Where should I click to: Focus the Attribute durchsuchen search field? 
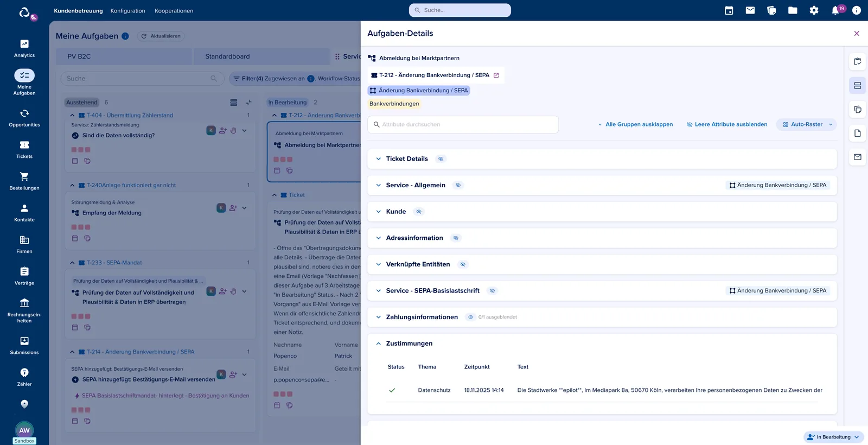(x=463, y=125)
